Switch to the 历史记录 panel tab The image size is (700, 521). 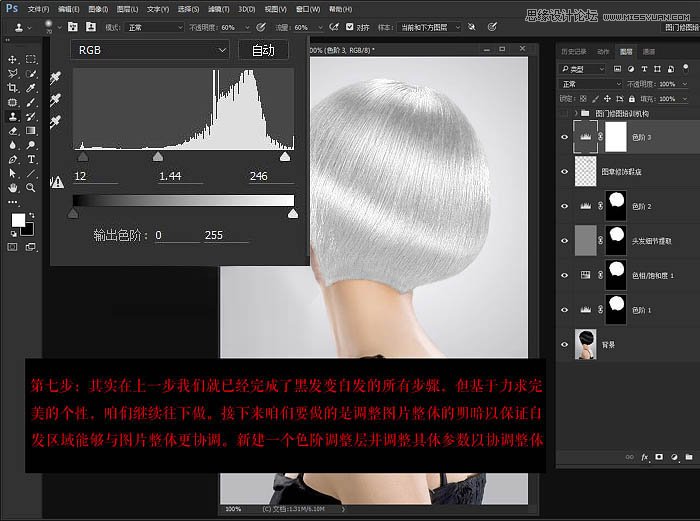(x=574, y=50)
